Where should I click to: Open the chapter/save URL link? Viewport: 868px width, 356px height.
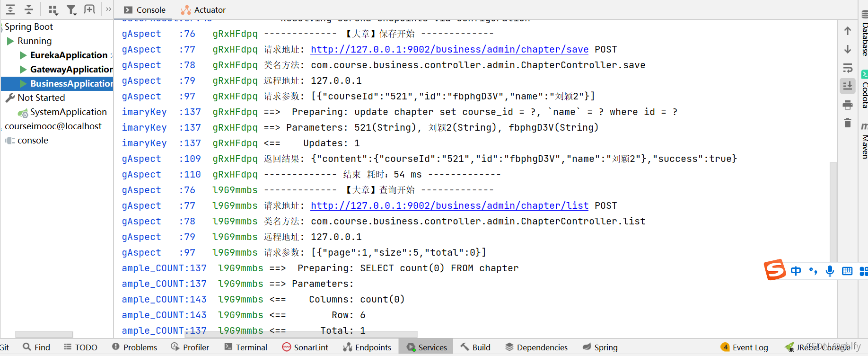(x=449, y=49)
